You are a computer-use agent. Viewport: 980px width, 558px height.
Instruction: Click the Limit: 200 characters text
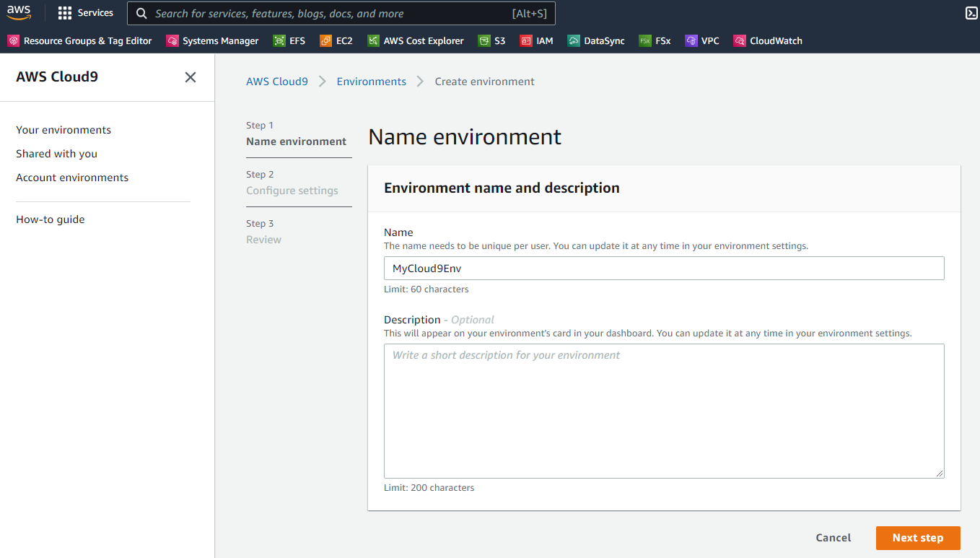(429, 488)
